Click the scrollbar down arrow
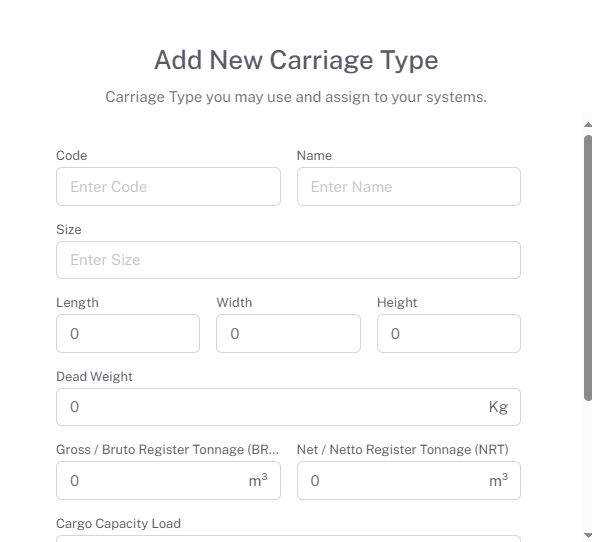This screenshot has height=542, width=592. (587, 535)
